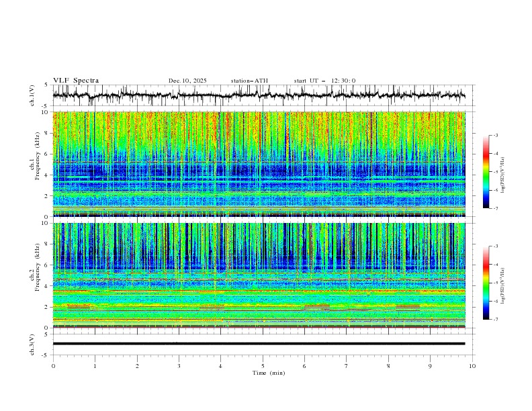
Task: Click the time axis tick label "5"
Action: tap(263, 366)
